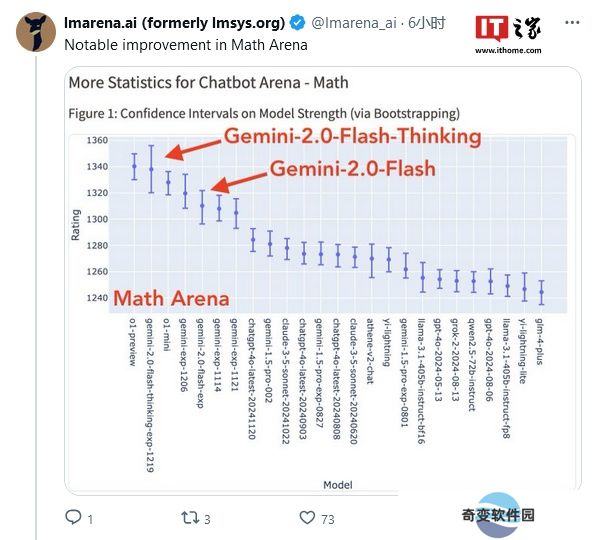Open the lmarena.ai account name link
The image size is (598, 540).
[x=175, y=23]
